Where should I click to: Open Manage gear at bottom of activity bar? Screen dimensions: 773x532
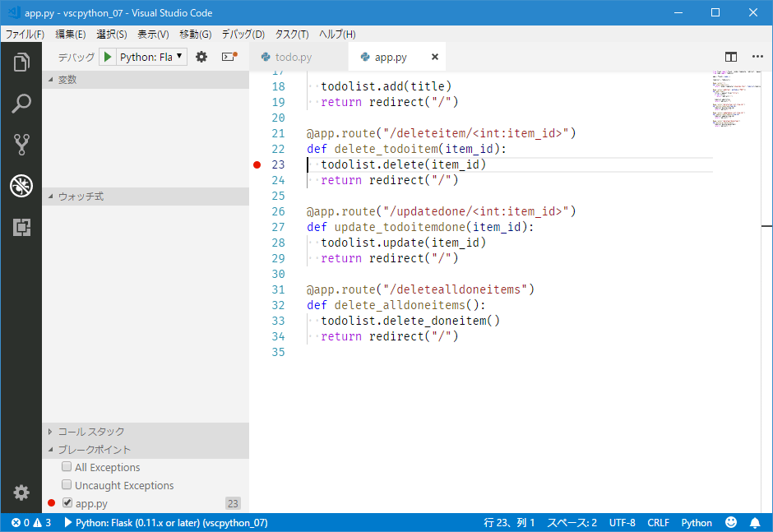tap(21, 492)
